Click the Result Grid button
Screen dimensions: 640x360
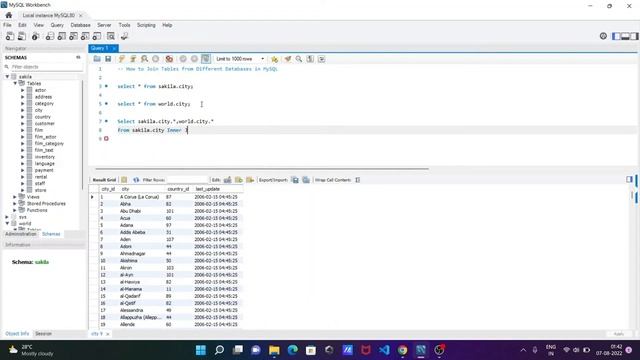point(104,180)
